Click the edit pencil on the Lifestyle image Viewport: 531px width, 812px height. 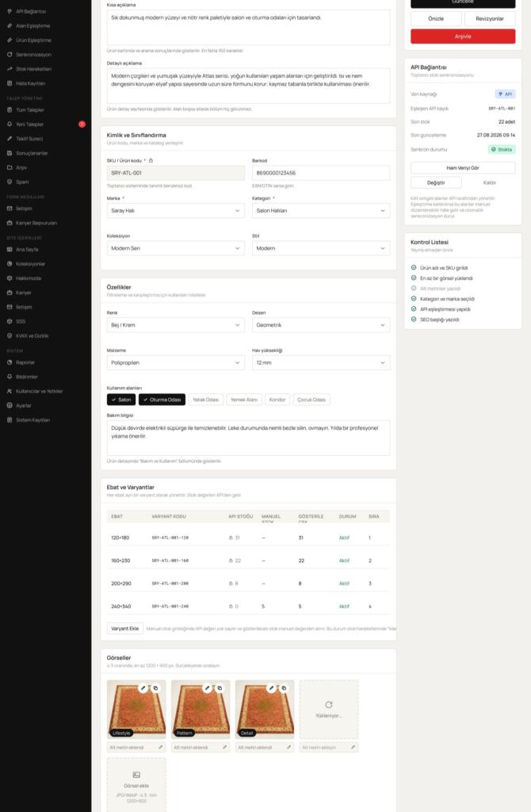143,688
